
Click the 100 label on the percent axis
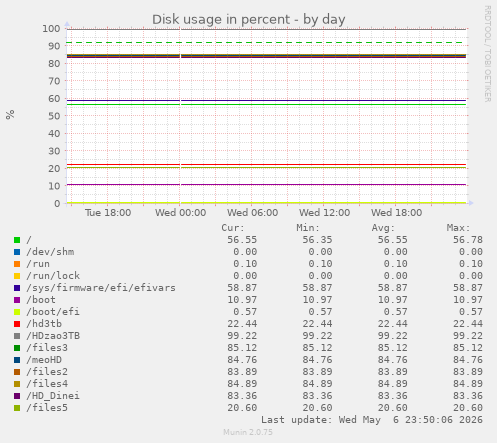tap(51, 29)
